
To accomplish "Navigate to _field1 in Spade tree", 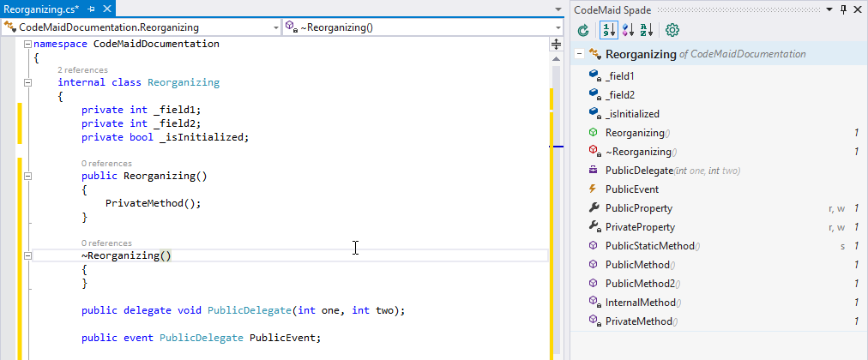I will point(619,75).
